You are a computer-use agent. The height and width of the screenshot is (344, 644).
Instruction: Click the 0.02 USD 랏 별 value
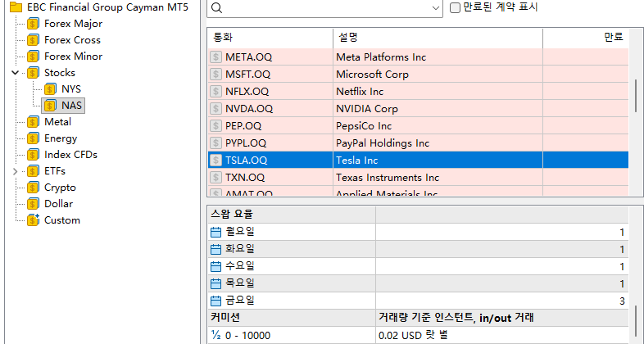coord(413,335)
